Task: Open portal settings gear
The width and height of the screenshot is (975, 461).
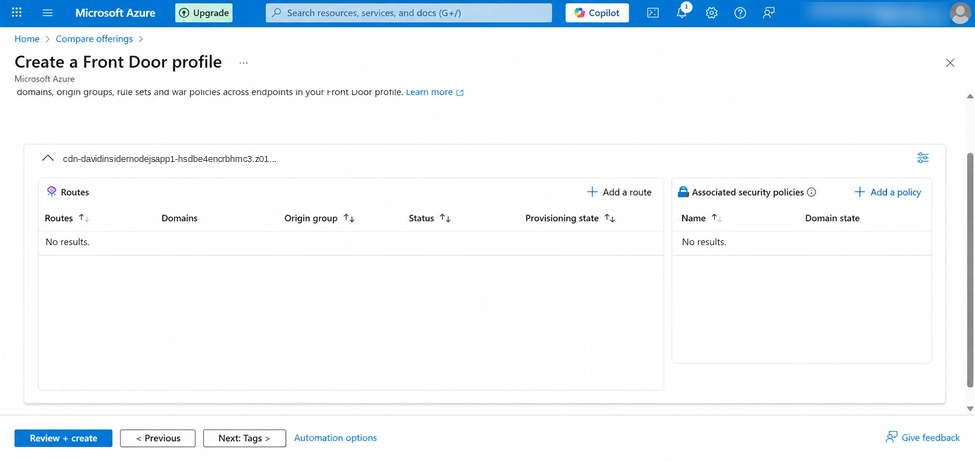Action: click(711, 12)
